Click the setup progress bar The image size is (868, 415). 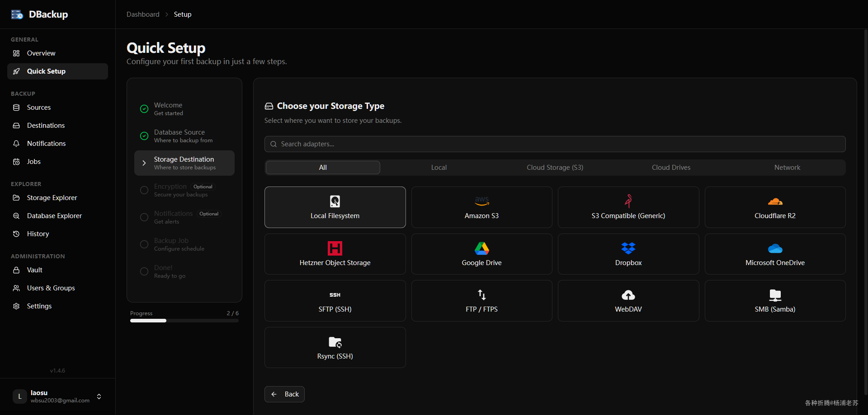(184, 321)
